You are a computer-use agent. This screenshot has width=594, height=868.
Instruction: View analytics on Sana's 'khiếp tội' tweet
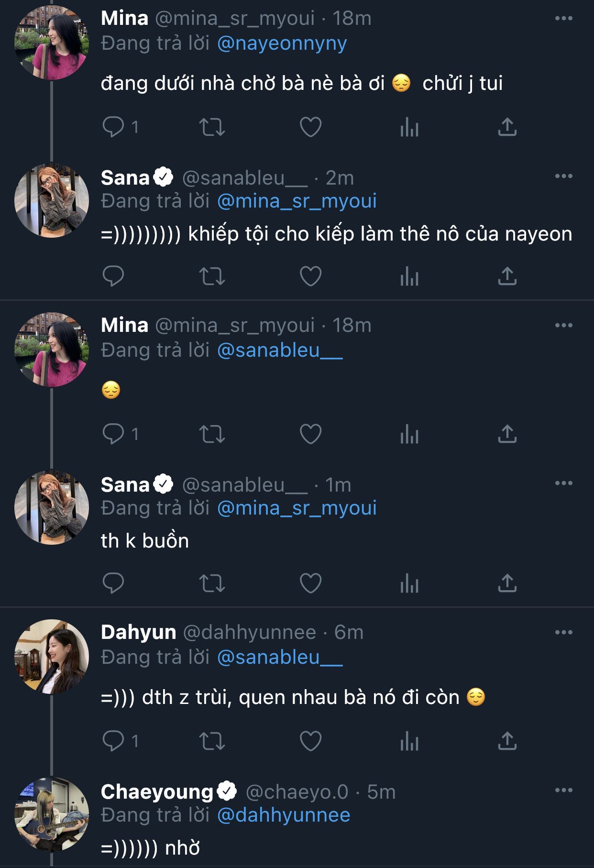pos(409,276)
